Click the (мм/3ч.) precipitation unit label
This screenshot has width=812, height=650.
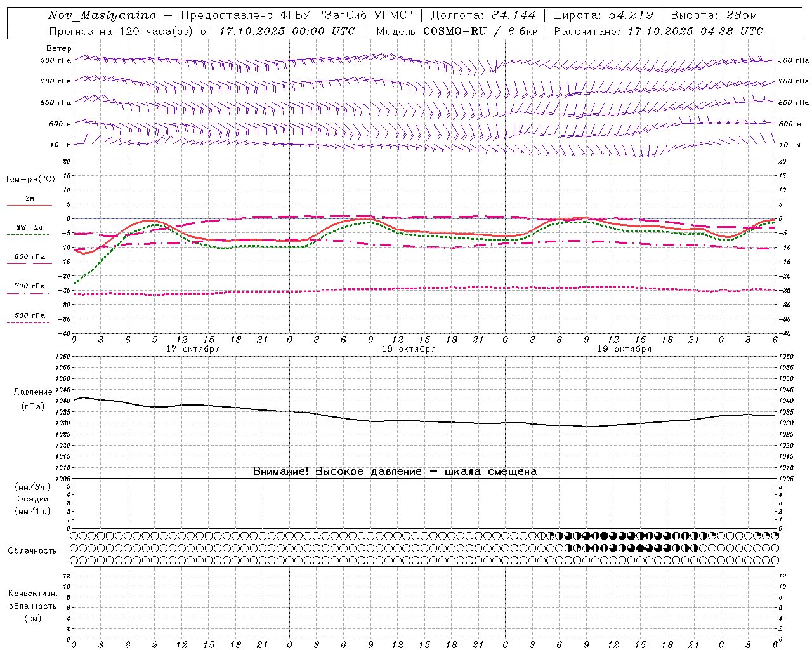[33, 487]
